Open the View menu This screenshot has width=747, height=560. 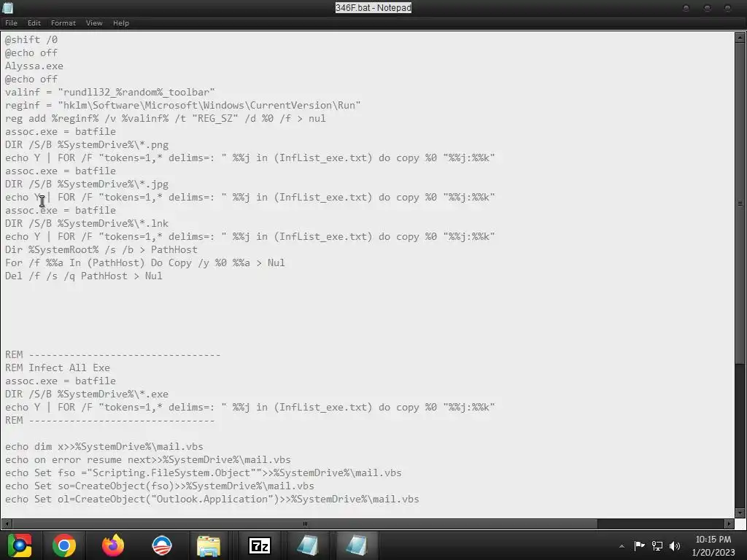point(94,23)
